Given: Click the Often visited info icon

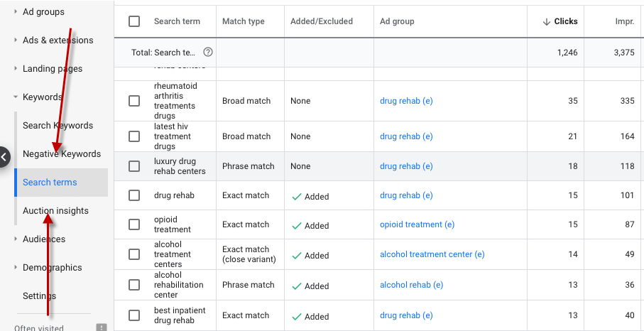Looking at the screenshot, I should click(x=102, y=327).
